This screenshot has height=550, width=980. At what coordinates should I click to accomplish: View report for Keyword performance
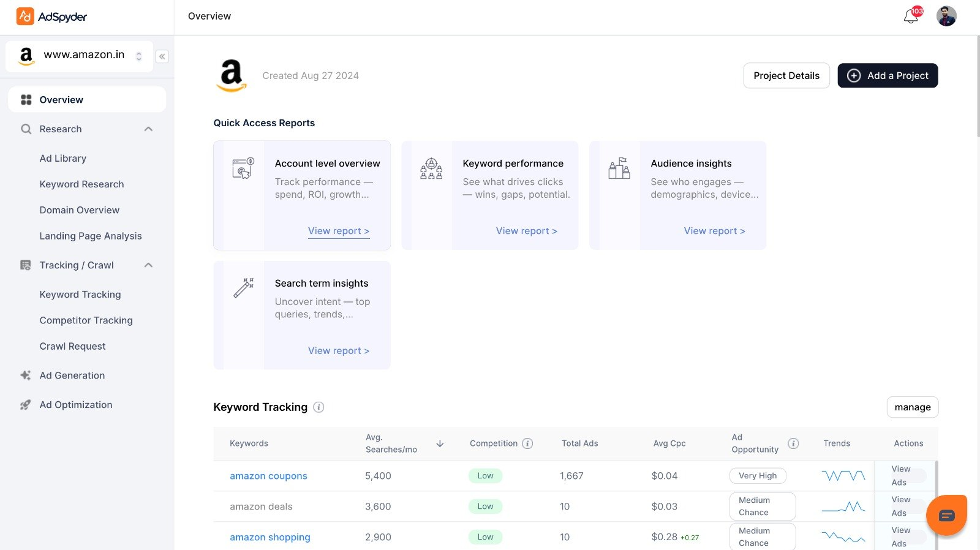526,231
